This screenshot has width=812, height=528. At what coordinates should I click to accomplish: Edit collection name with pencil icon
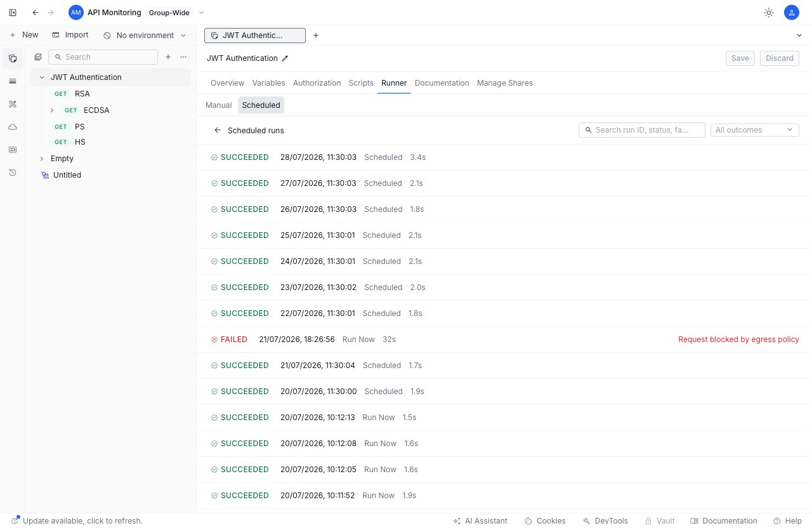pyautogui.click(x=285, y=58)
